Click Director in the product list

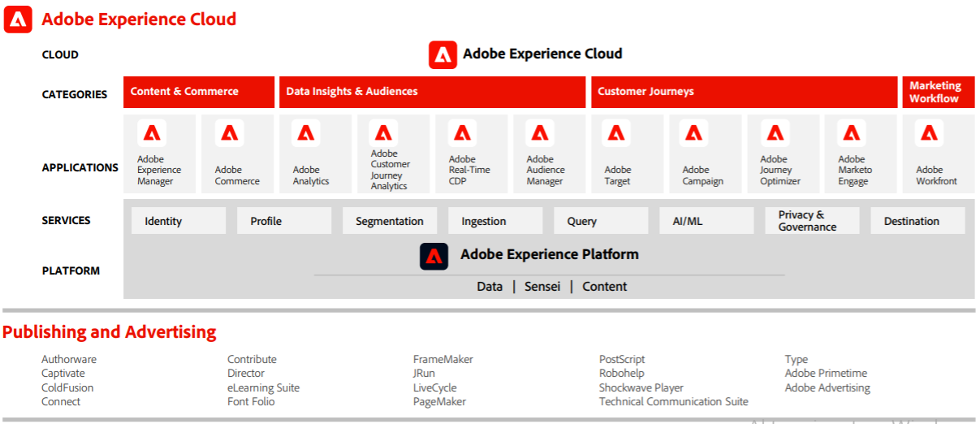pos(246,374)
